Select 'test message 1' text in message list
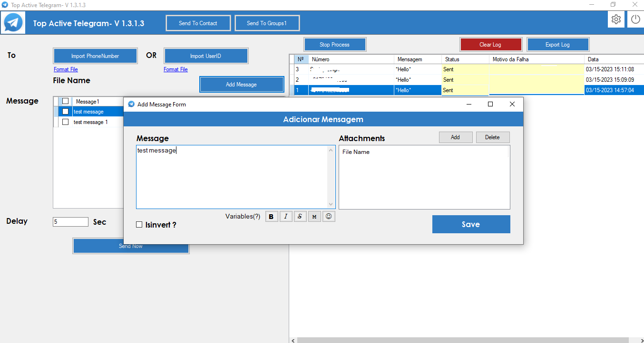Viewport: 644px width, 343px height. 91,122
